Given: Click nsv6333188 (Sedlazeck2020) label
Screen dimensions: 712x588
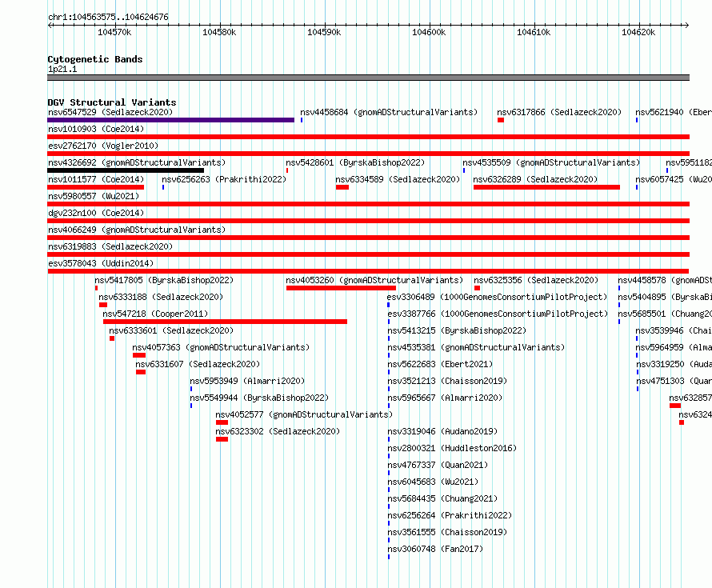Looking at the screenshot, I should click(161, 297).
